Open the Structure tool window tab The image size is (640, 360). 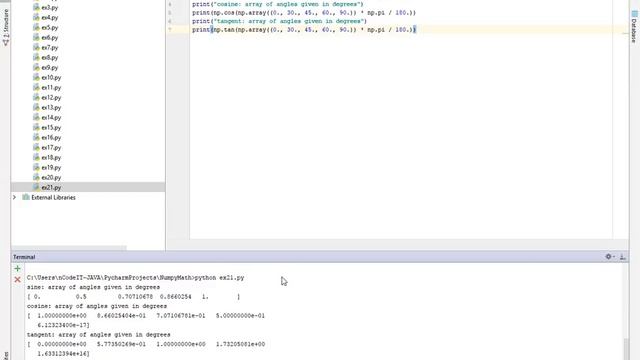[x=6, y=27]
